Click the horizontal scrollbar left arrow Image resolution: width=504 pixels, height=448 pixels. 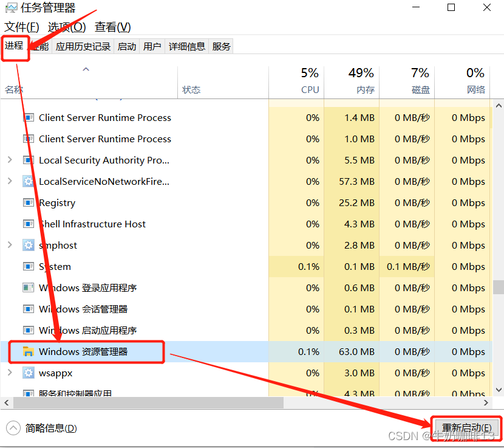(7, 402)
